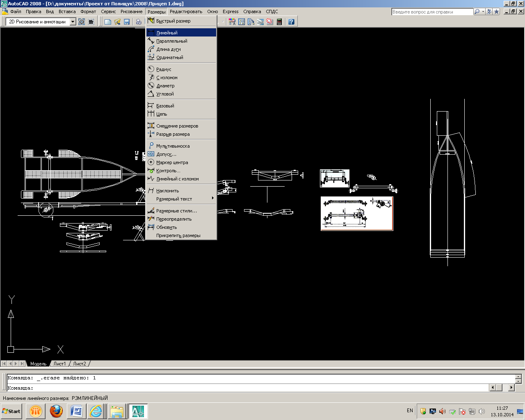Click the Help question mark icon

pyautogui.click(x=291, y=22)
